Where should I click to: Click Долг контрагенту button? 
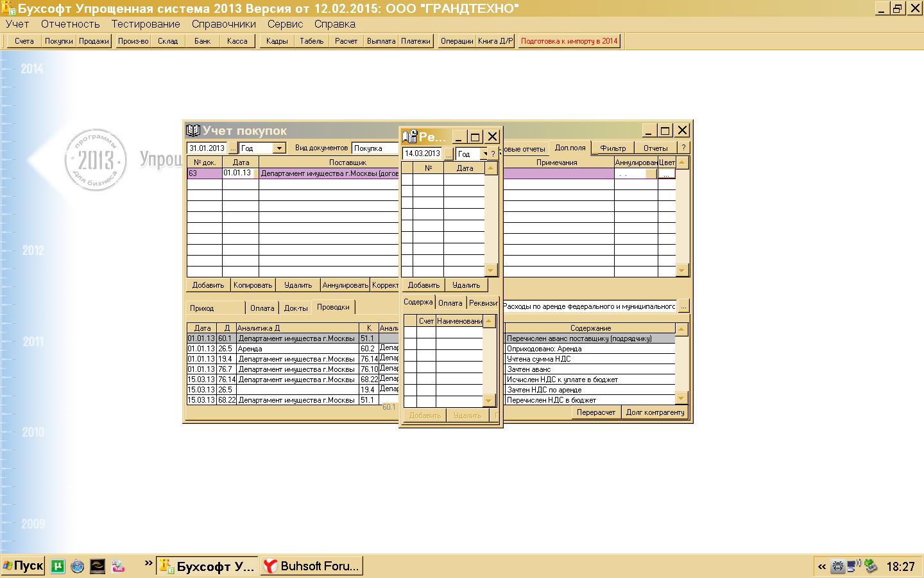655,412
